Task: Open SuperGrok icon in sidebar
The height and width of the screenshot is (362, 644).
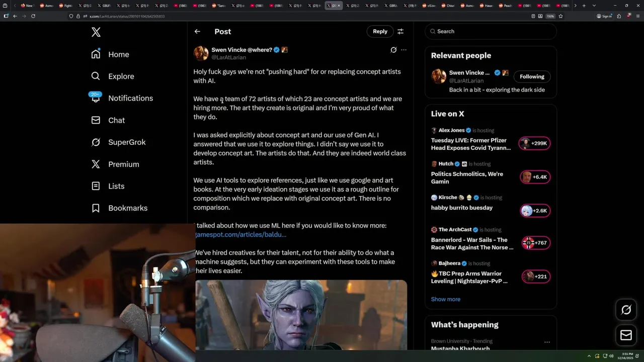Action: (x=96, y=142)
